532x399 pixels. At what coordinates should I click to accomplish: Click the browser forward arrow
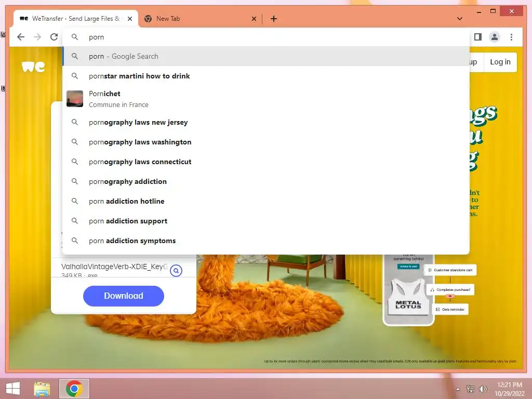coord(37,37)
